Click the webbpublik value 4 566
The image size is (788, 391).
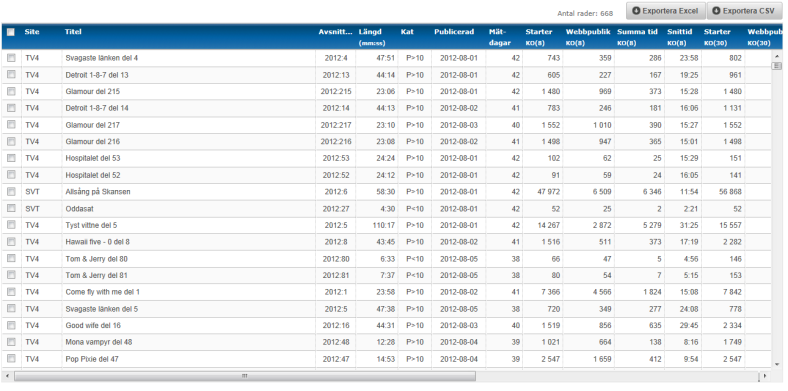[602, 292]
